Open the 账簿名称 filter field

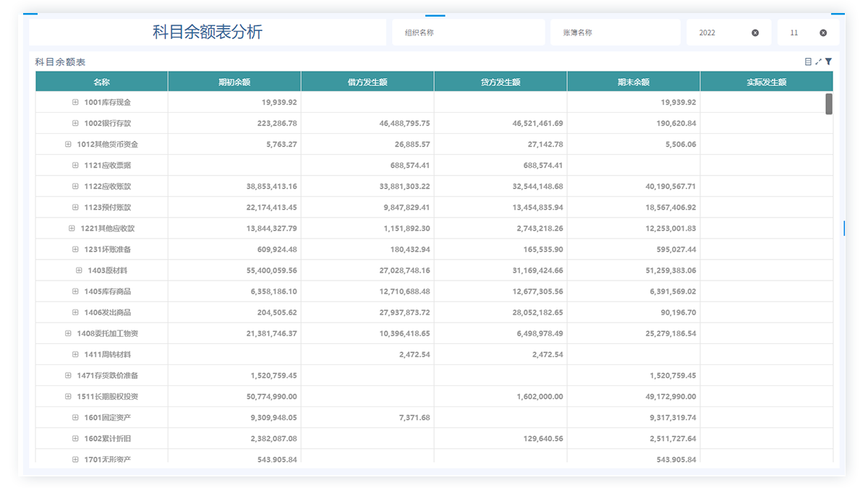pyautogui.click(x=613, y=33)
